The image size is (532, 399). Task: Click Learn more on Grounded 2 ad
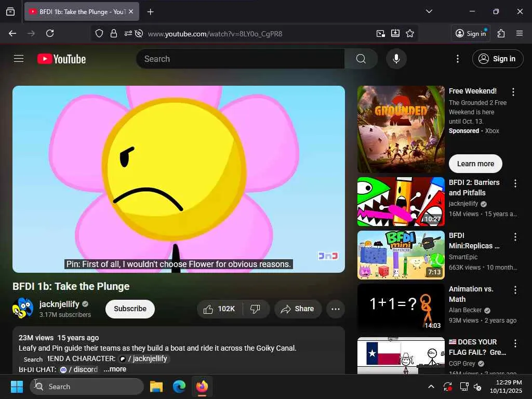[x=475, y=164]
